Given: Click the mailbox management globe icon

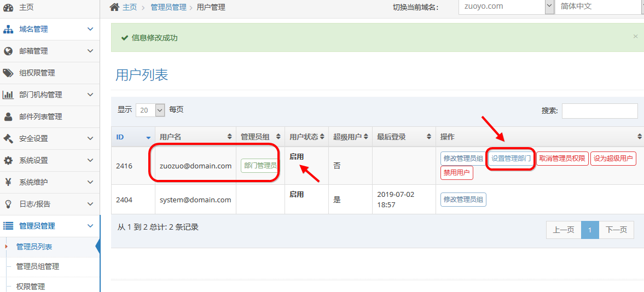Looking at the screenshot, I should [x=8, y=51].
